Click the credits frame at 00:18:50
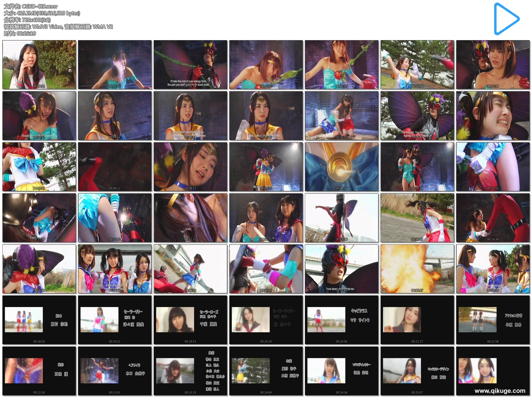Image resolution: width=532 pixels, height=398 pixels. point(39,320)
